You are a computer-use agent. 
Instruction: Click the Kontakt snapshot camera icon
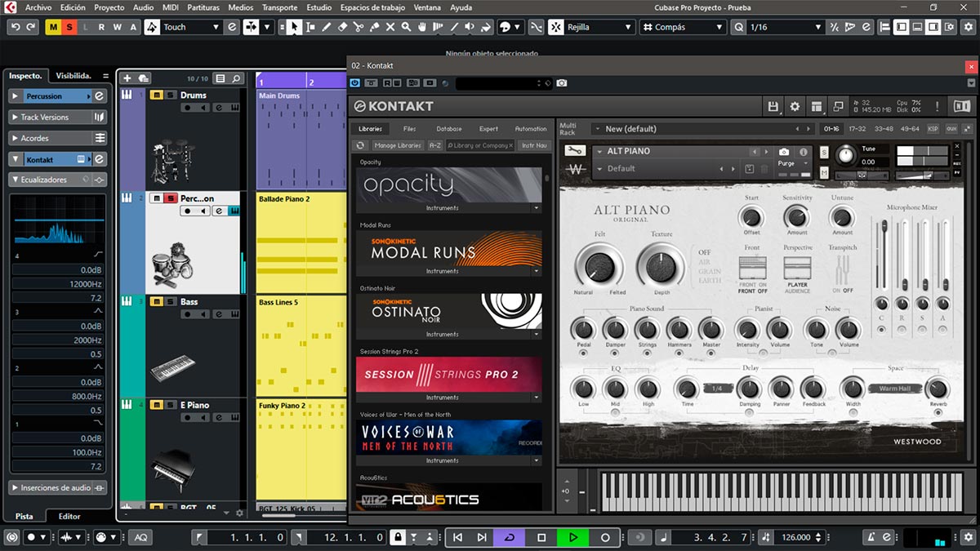pos(784,152)
